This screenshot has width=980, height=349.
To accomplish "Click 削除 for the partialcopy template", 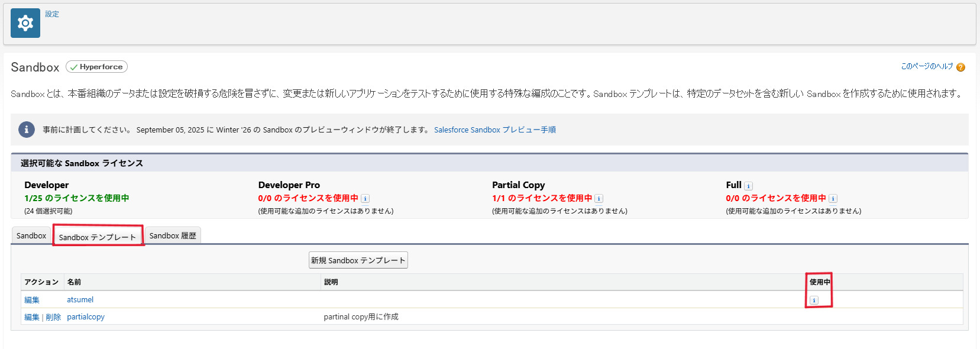I will point(53,318).
